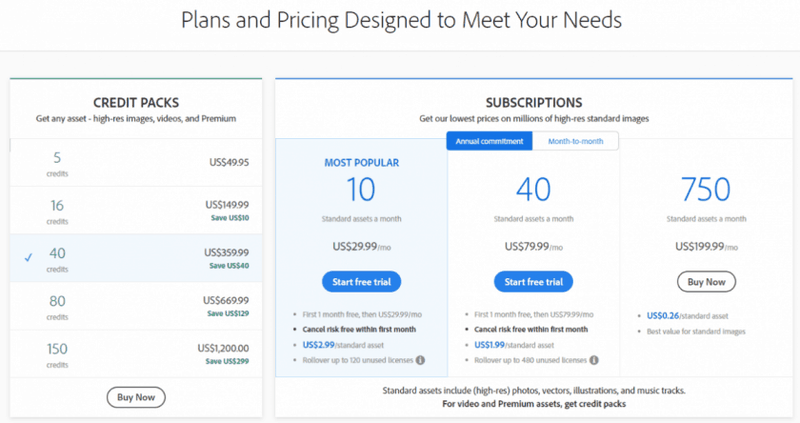The image size is (800, 423).
Task: Click Buy Now under Credit Packs
Action: point(136,397)
